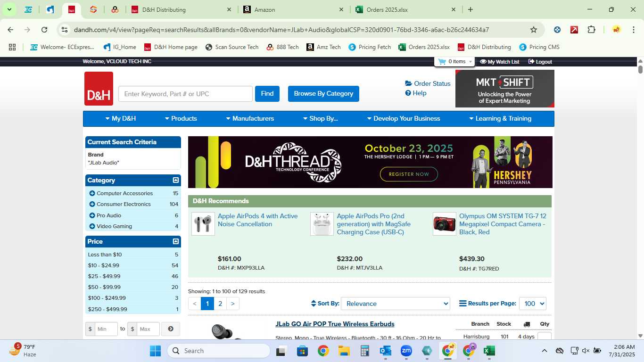This screenshot has width=644, height=362.
Task: Open a new browser tab
Action: (x=470, y=9)
